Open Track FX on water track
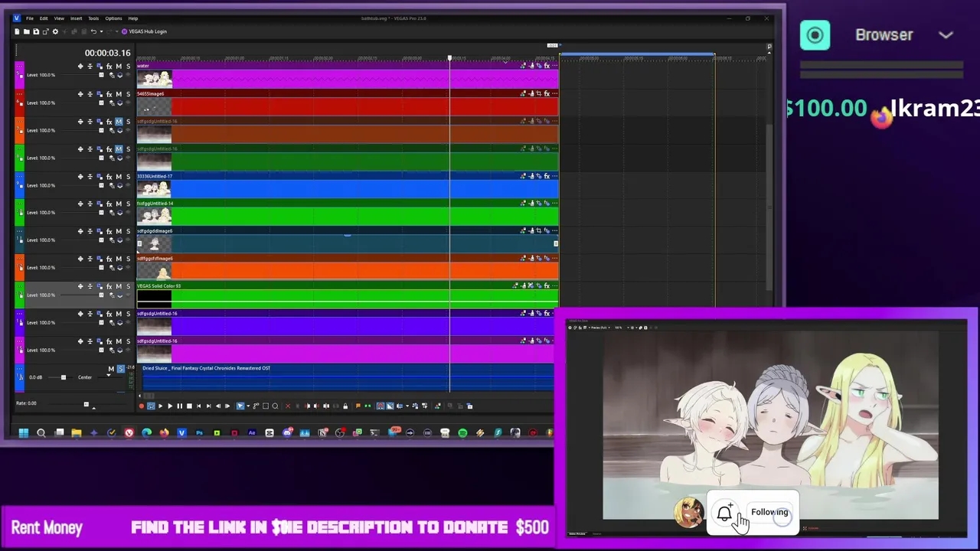The width and height of the screenshot is (980, 551). pyautogui.click(x=109, y=66)
